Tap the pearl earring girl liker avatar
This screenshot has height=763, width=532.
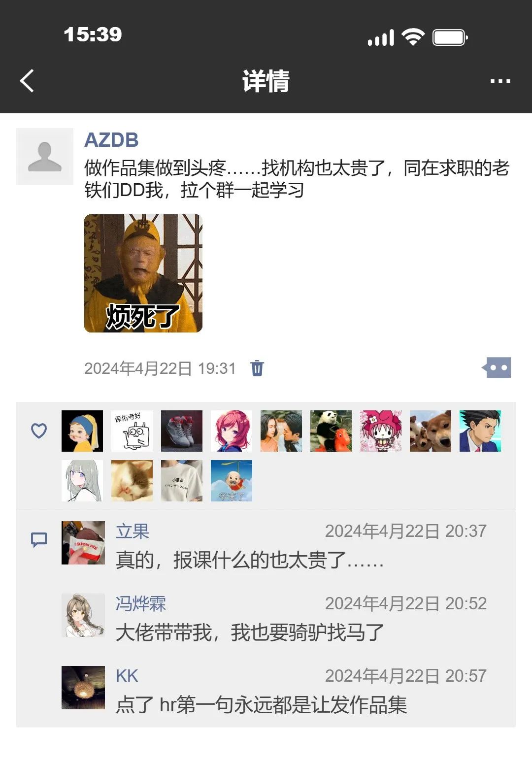pyautogui.click(x=82, y=431)
